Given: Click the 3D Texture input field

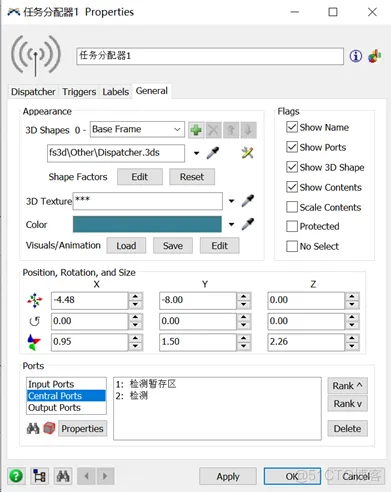Looking at the screenshot, I should [148, 201].
